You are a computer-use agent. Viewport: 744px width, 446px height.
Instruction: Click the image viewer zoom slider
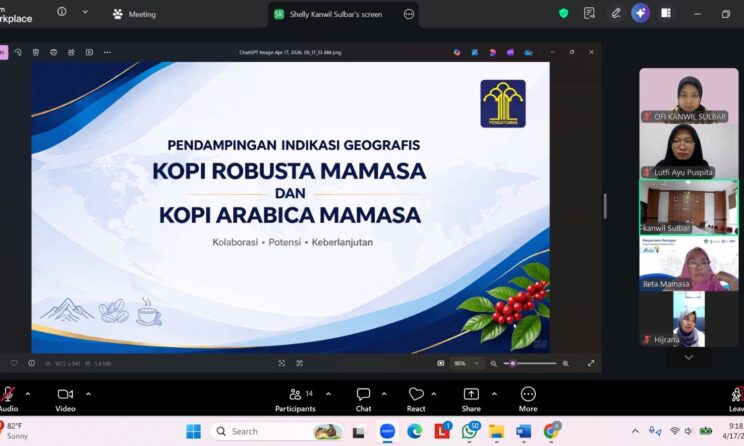pyautogui.click(x=530, y=363)
